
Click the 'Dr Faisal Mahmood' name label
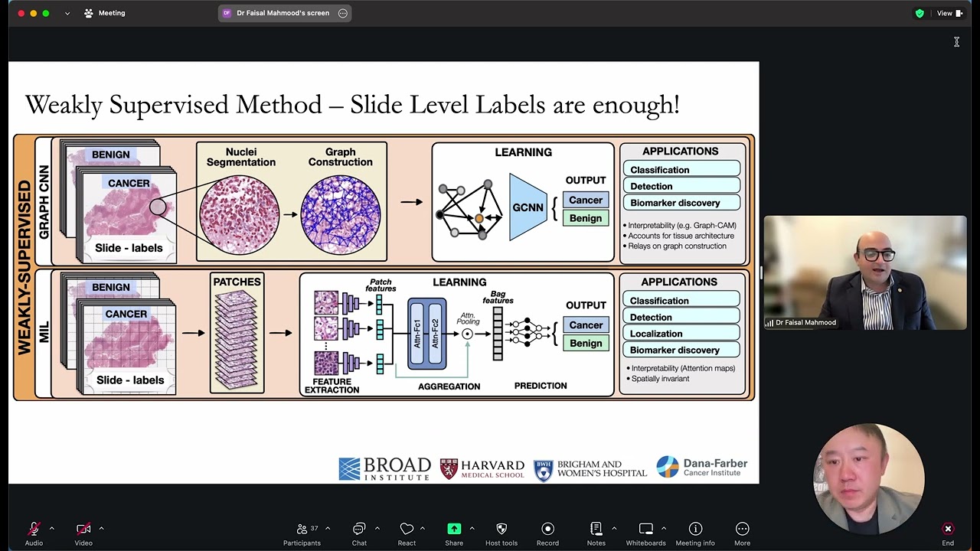coord(805,323)
